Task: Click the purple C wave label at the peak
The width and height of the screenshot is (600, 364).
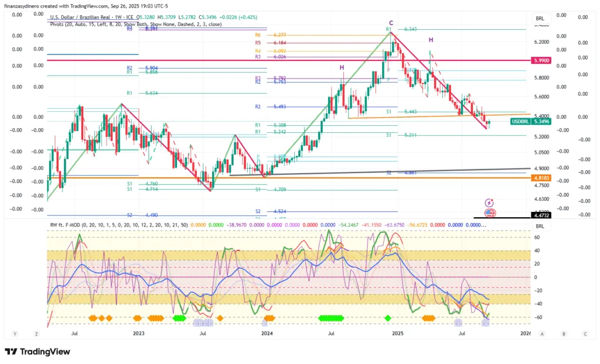Action: (x=391, y=23)
